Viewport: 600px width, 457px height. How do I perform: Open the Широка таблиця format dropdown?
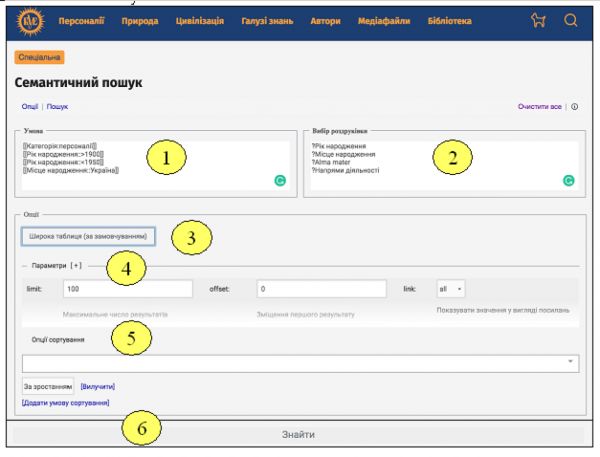[x=88, y=237]
